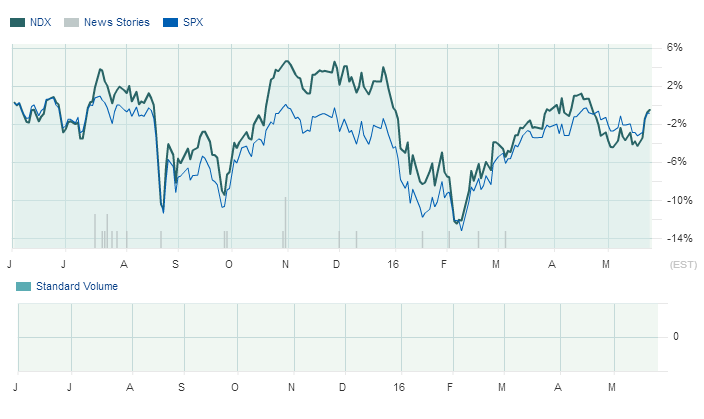704x419 pixels.
Task: Toggle the News Stories legend label
Action: [117, 22]
